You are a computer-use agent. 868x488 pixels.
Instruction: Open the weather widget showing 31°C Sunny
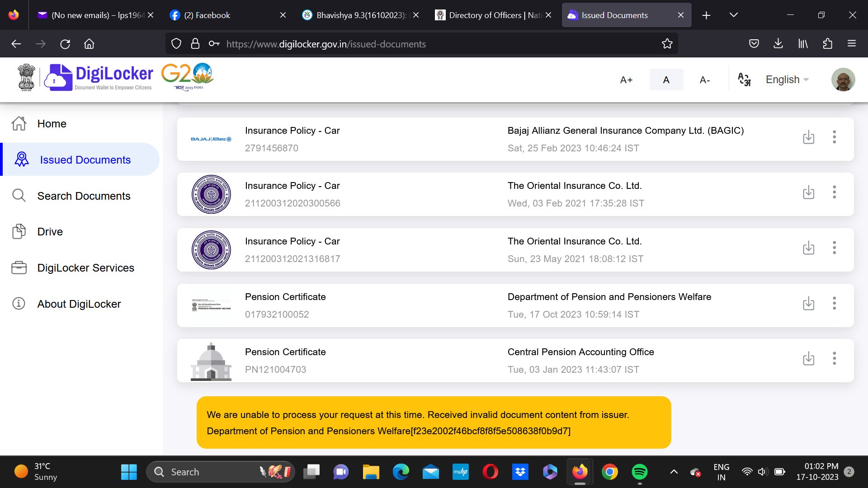pos(36,472)
